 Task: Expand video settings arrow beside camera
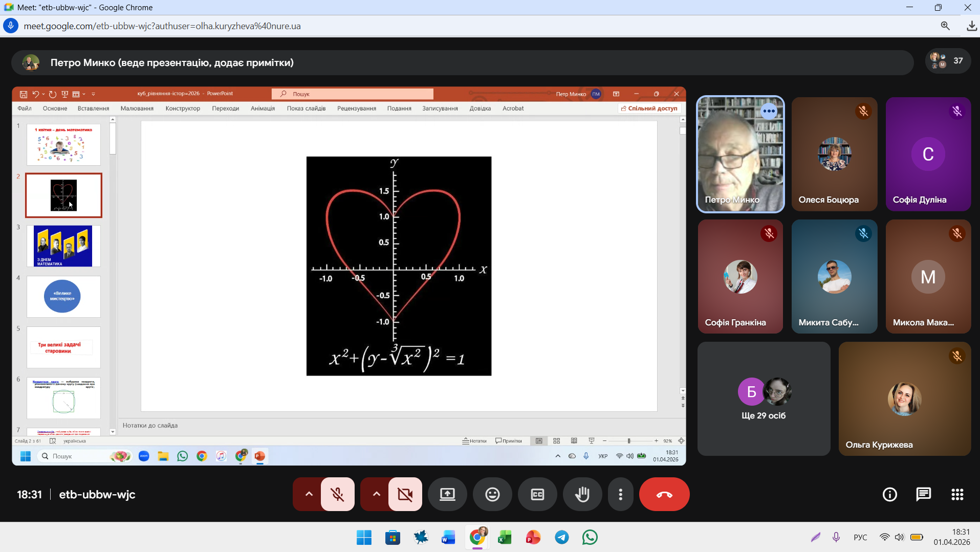pos(376,494)
